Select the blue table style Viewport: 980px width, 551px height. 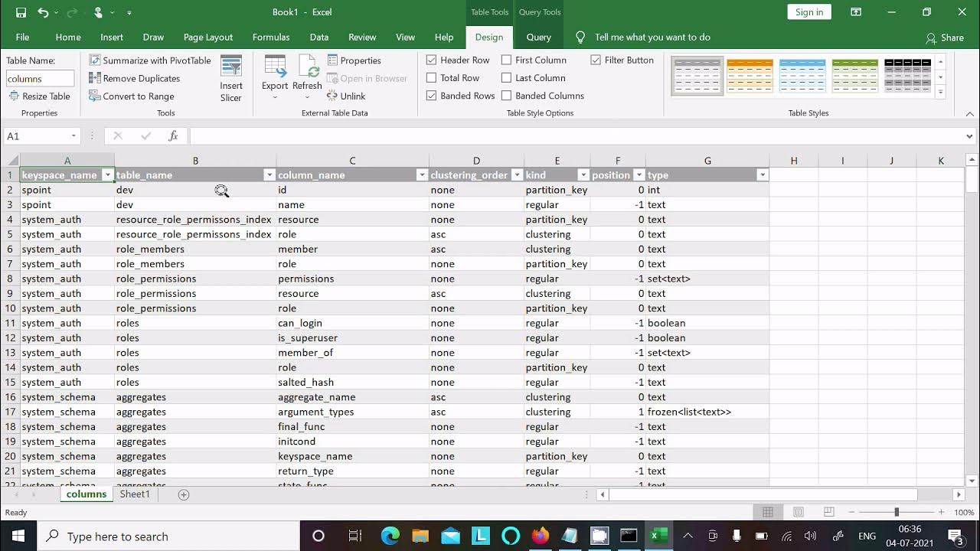coord(802,76)
